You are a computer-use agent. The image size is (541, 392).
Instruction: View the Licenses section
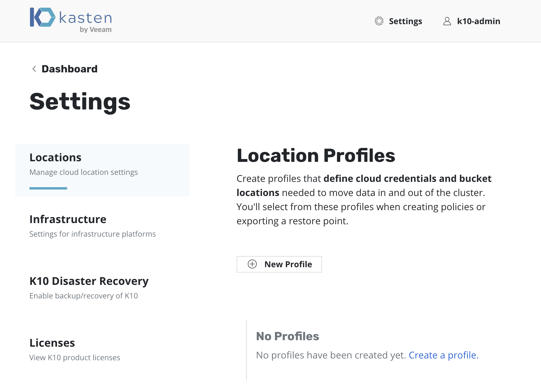coord(52,343)
